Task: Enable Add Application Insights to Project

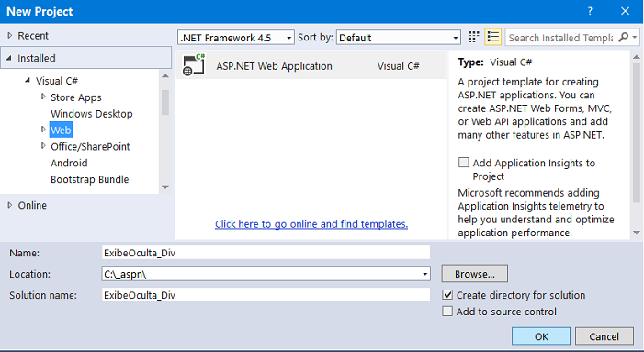Action: (464, 163)
